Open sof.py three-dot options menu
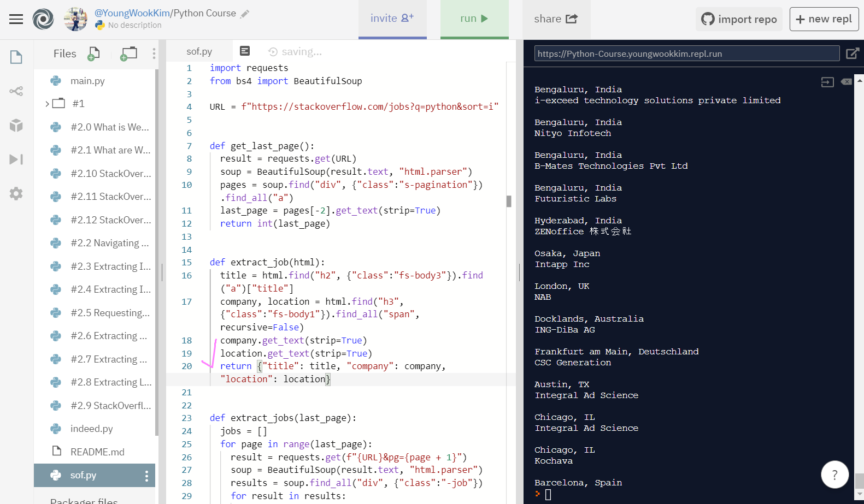The width and height of the screenshot is (864, 504). coord(146,476)
